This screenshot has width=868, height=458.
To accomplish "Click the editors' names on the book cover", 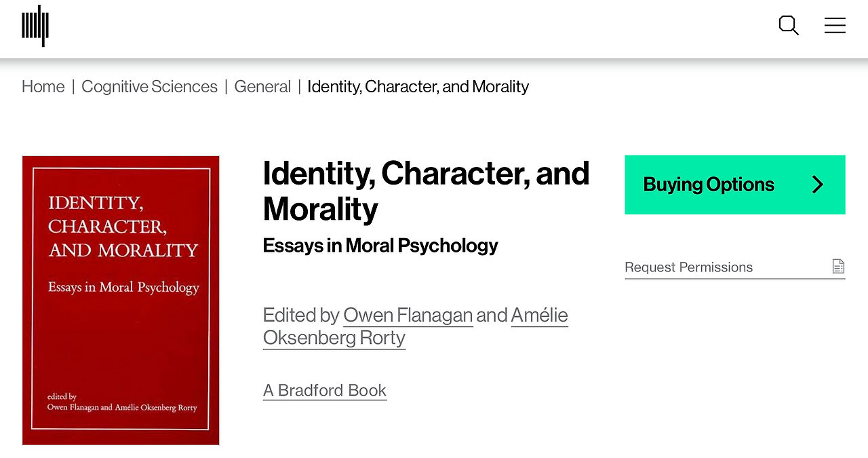I will point(122,407).
